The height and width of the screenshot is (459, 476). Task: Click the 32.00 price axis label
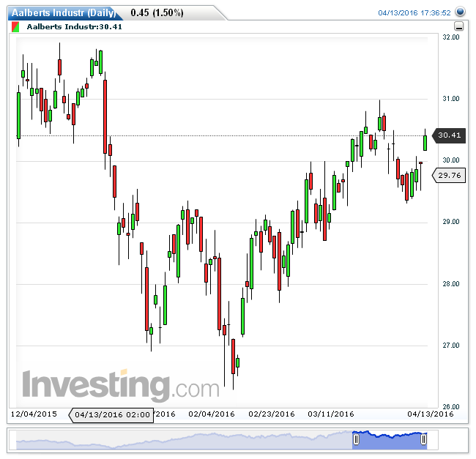pos(451,37)
